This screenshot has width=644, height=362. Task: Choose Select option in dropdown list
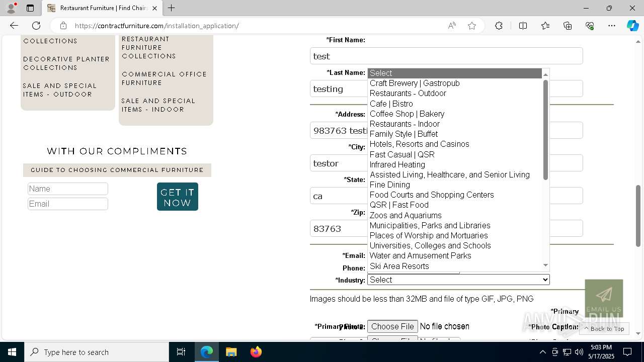455,73
